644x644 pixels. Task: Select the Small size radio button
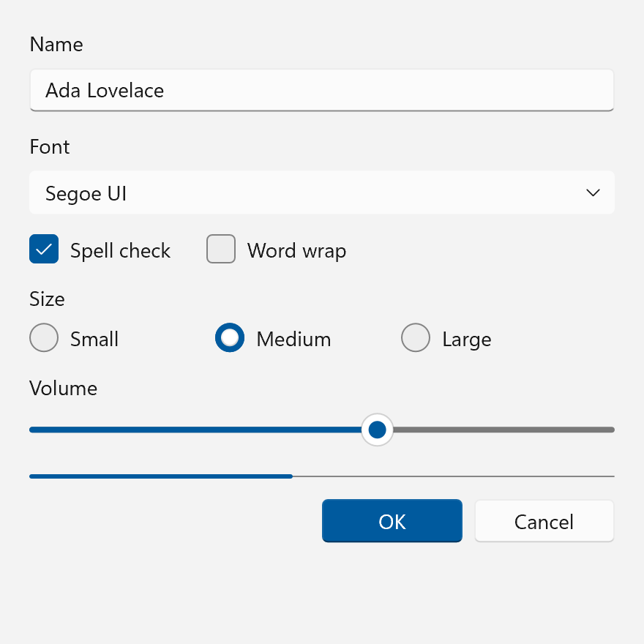(x=44, y=337)
